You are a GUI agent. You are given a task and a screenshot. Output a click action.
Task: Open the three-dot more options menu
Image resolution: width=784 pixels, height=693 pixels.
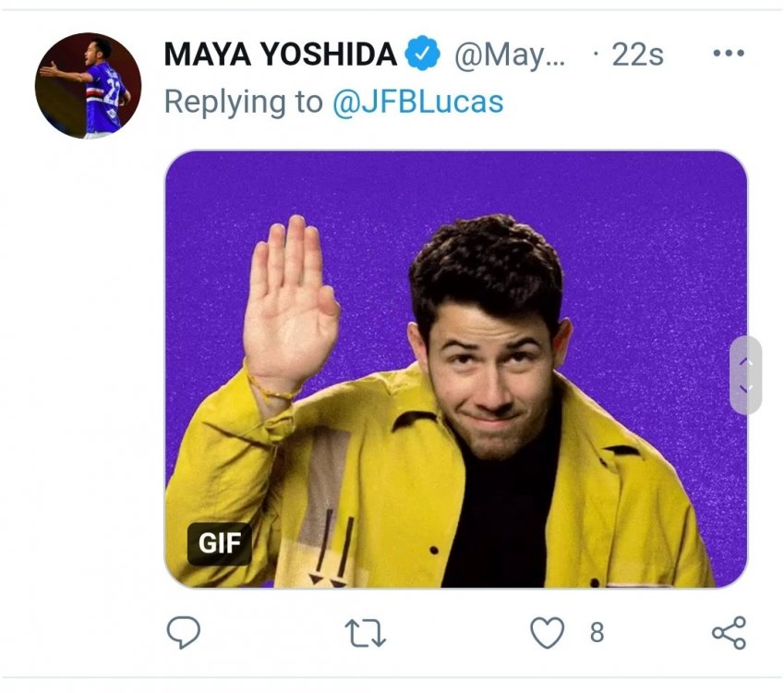pos(729,54)
